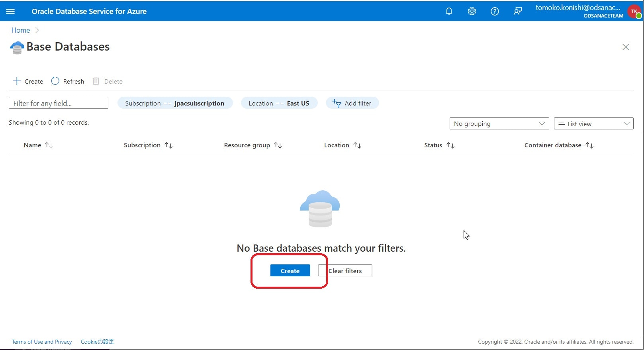
Task: Sort by the Resource group column
Action: click(253, 145)
